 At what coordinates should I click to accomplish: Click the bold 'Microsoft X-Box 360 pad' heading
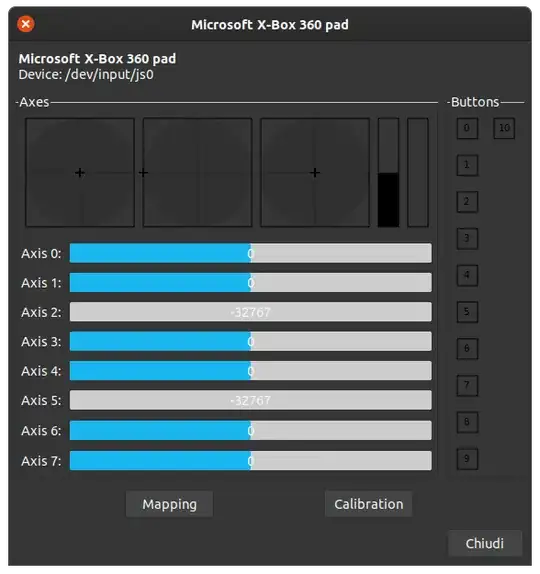point(97,59)
